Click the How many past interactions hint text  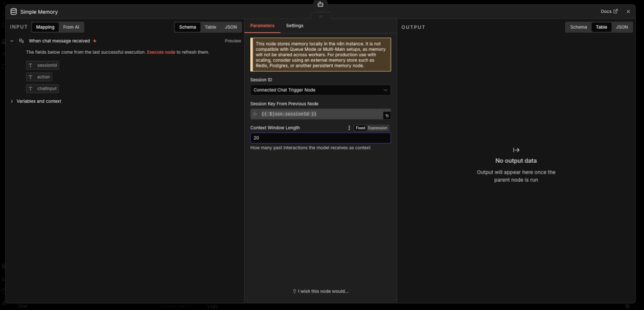tap(310, 148)
